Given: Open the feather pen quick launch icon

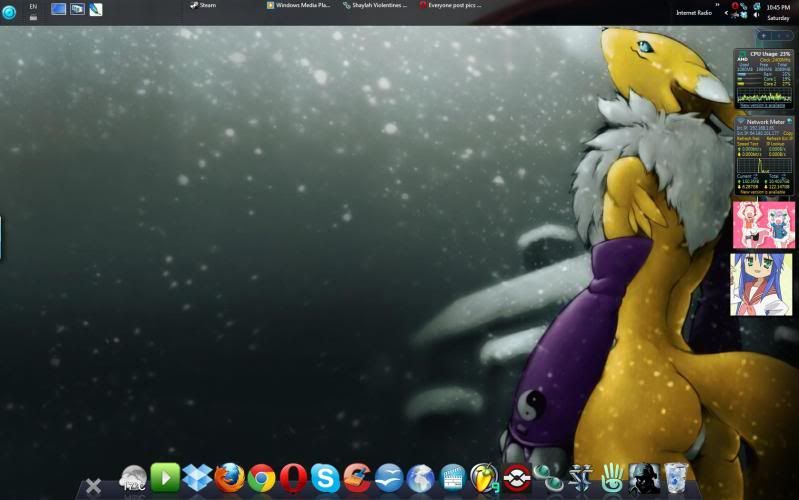Looking at the screenshot, I should click(96, 9).
